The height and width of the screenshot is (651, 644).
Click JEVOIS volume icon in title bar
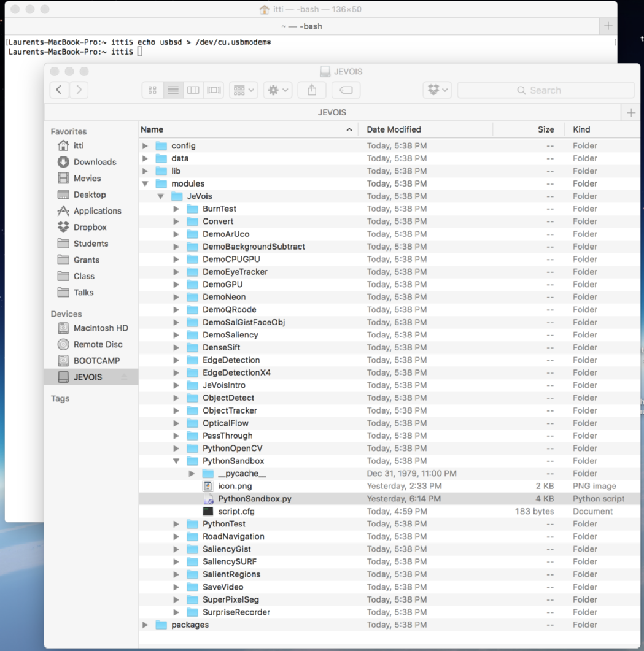[325, 71]
